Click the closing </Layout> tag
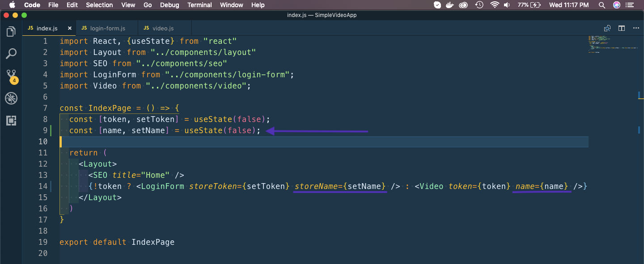644x264 pixels. tap(100, 197)
